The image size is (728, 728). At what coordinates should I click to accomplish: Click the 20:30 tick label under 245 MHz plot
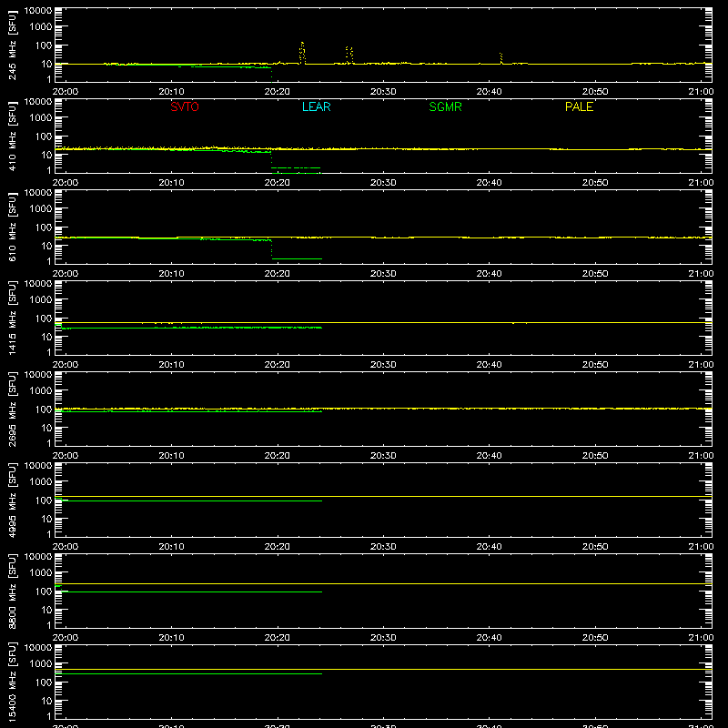tap(383, 92)
